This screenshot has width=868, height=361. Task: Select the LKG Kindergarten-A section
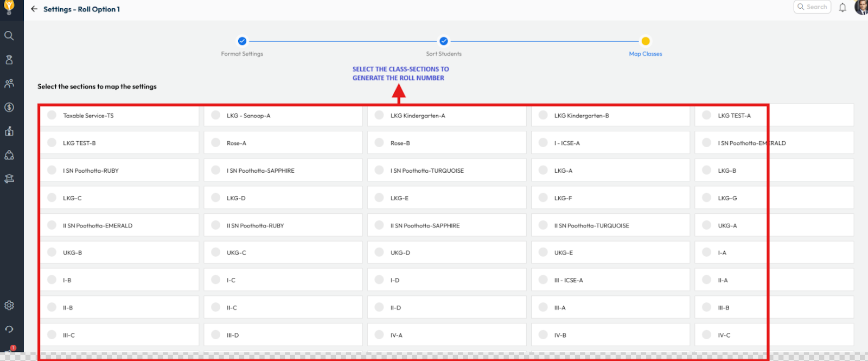pyautogui.click(x=380, y=115)
